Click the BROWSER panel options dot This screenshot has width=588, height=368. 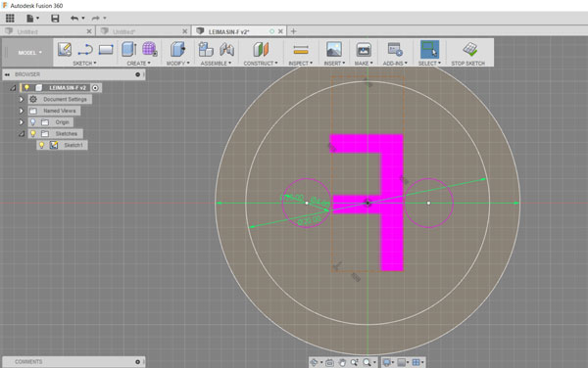[137, 74]
